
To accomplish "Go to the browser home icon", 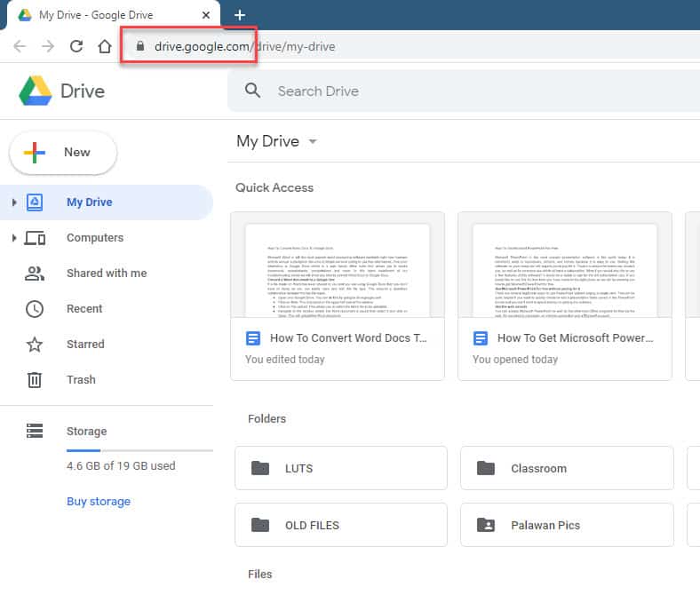I will [x=105, y=46].
